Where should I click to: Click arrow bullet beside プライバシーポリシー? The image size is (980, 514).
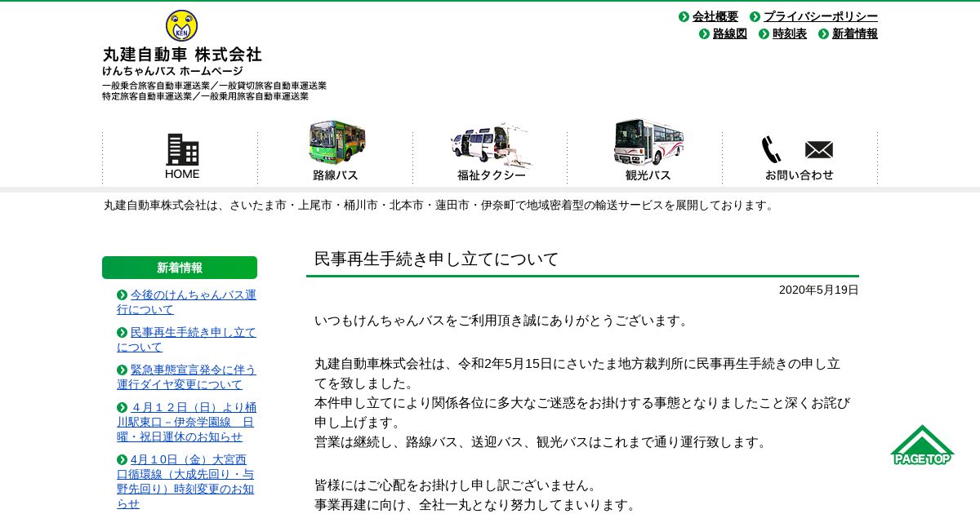[x=755, y=16]
